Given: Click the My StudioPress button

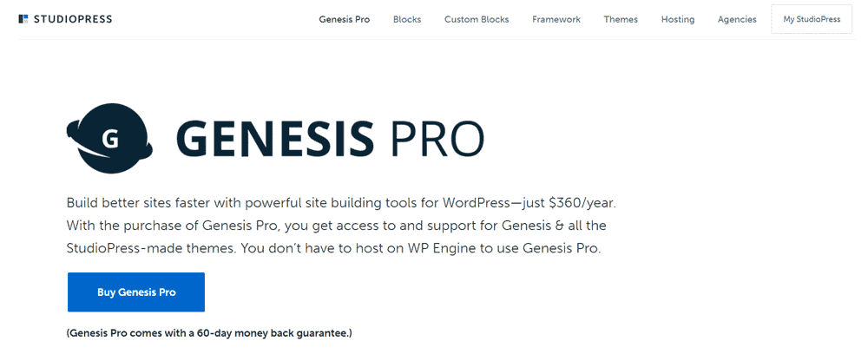Looking at the screenshot, I should point(812,19).
